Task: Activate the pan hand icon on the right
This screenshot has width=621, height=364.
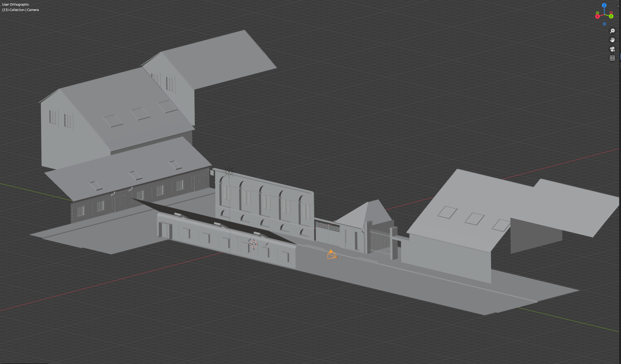Action: pos(612,40)
